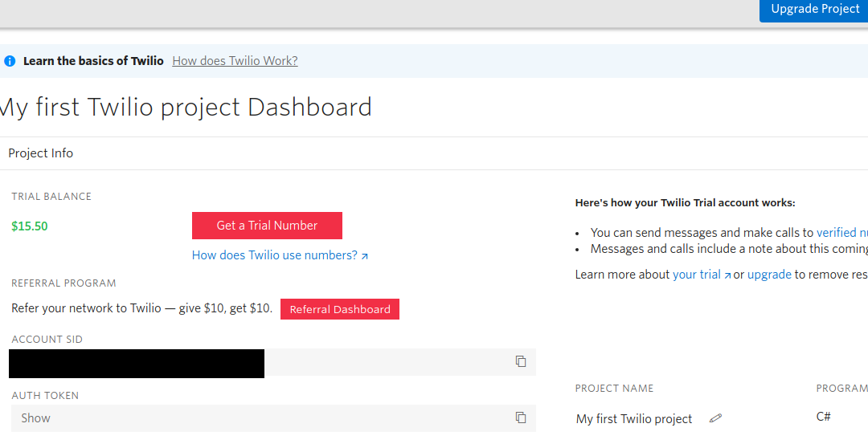Viewport: 868px width, 444px height.
Task: Open the Referral Dashboard
Action: 339,309
